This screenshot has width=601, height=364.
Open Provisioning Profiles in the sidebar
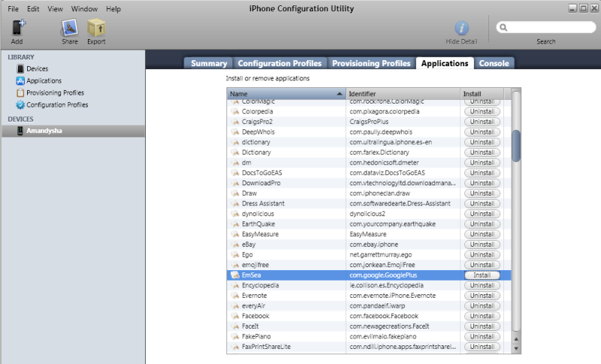55,92
